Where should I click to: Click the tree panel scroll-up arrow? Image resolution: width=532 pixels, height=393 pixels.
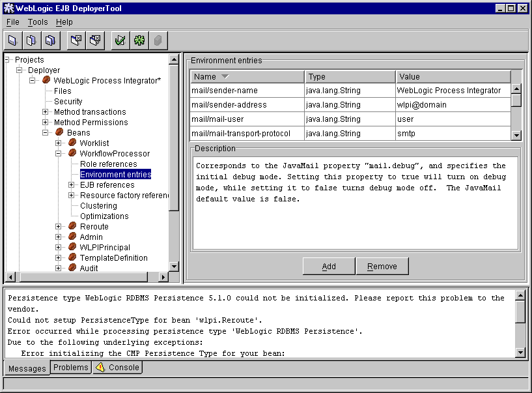[x=174, y=59]
